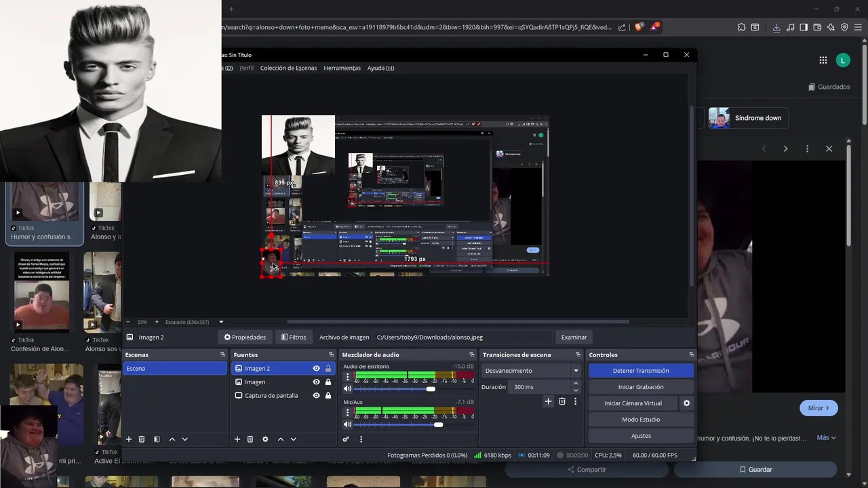Open advanced audio properties gears icon

coord(346,439)
